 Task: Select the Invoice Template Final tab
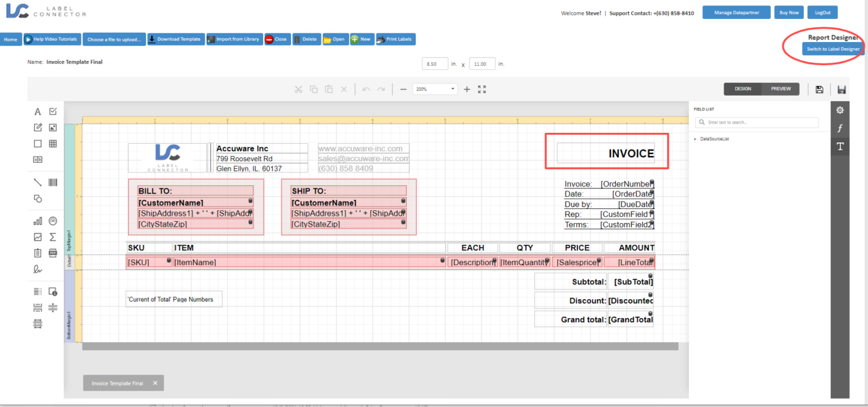[117, 383]
